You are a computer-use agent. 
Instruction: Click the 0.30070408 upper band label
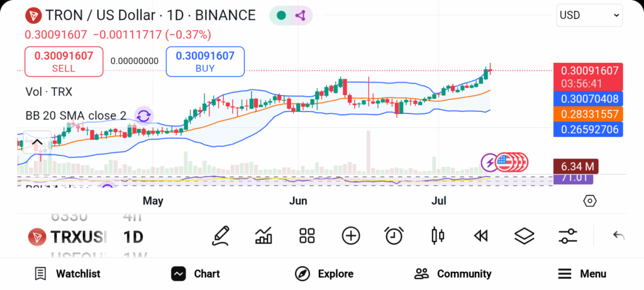point(588,99)
